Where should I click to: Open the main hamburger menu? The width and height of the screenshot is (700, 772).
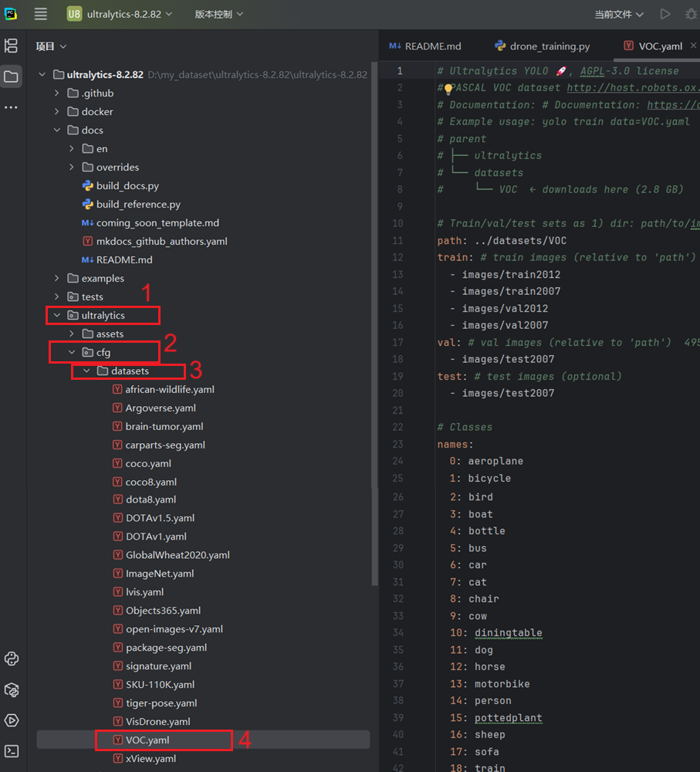pos(41,14)
